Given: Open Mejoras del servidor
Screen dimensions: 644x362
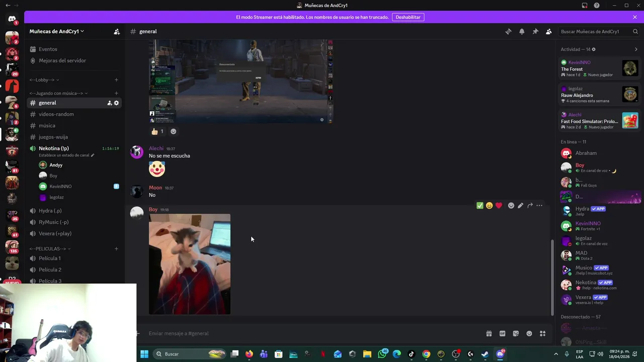Looking at the screenshot, I should [62, 60].
